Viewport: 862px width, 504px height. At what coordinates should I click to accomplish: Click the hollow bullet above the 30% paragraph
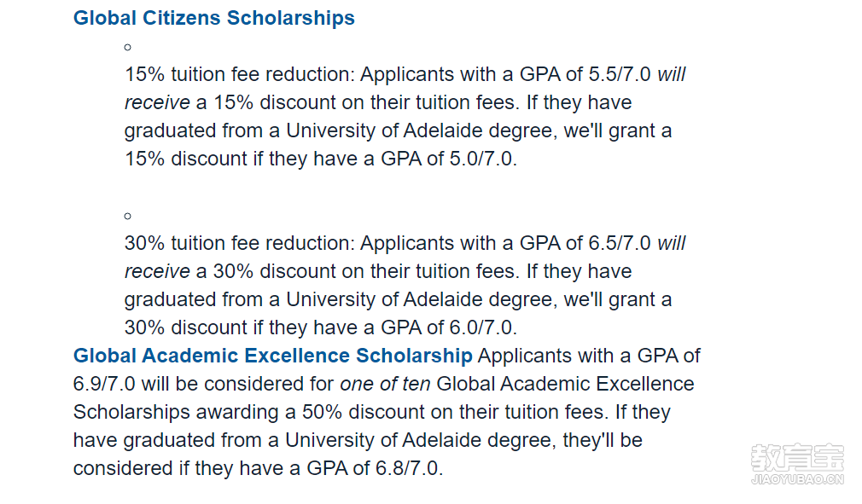[x=127, y=217]
